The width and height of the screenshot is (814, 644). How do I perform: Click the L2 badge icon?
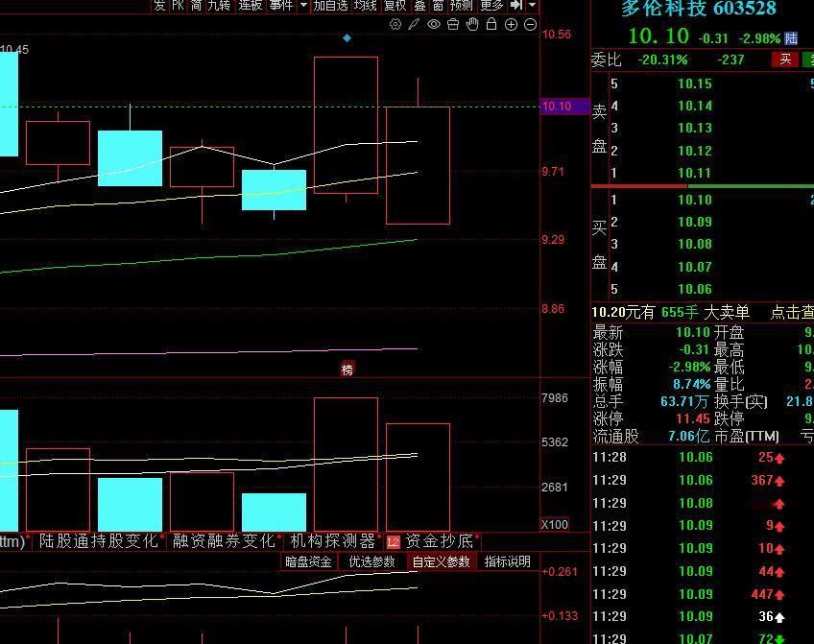394,542
